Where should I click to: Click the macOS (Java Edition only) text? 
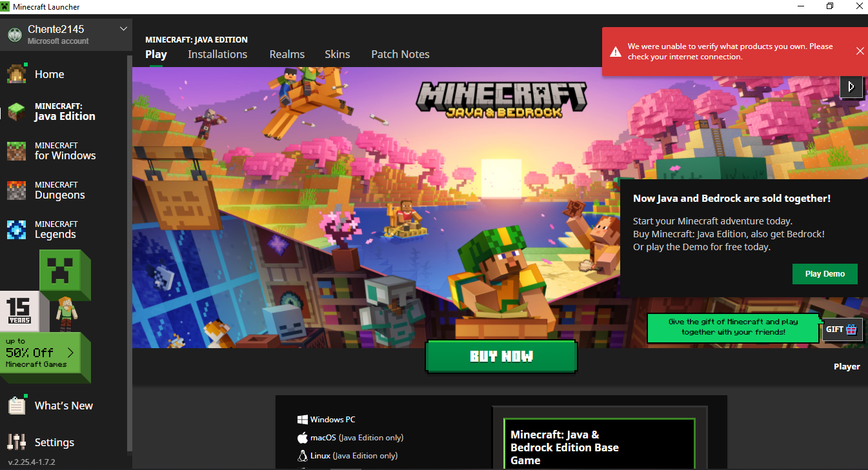pyautogui.click(x=357, y=438)
